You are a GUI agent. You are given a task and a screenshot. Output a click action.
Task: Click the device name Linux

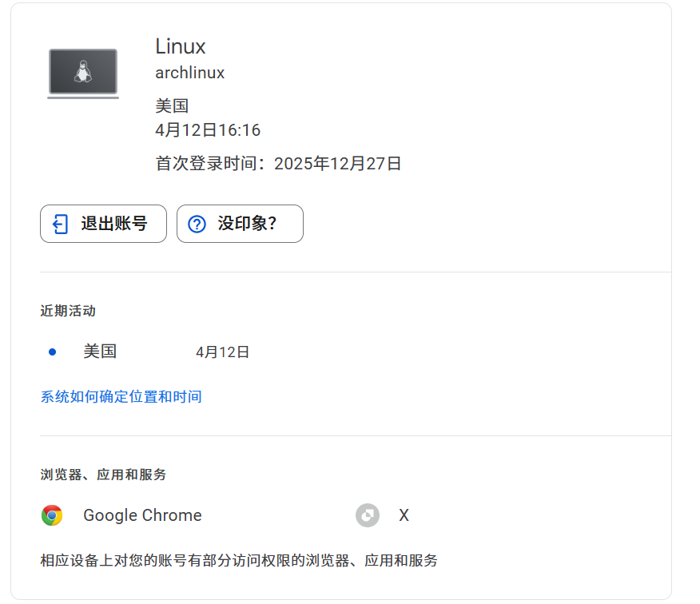(x=180, y=46)
